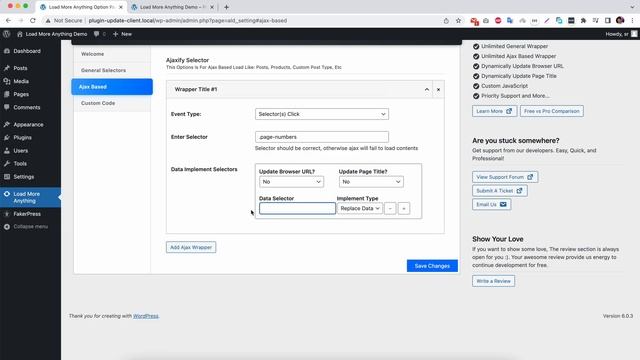The width and height of the screenshot is (640, 360).
Task: Go to site home: Load More Anything Demo
Action: pos(52,34)
